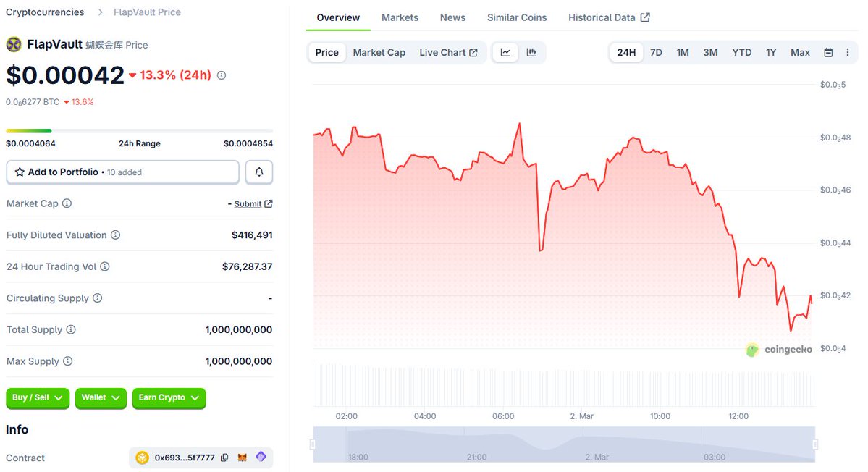Click the FlapVault coin logo icon
Image resolution: width=868 pixels, height=472 pixels.
tap(13, 44)
